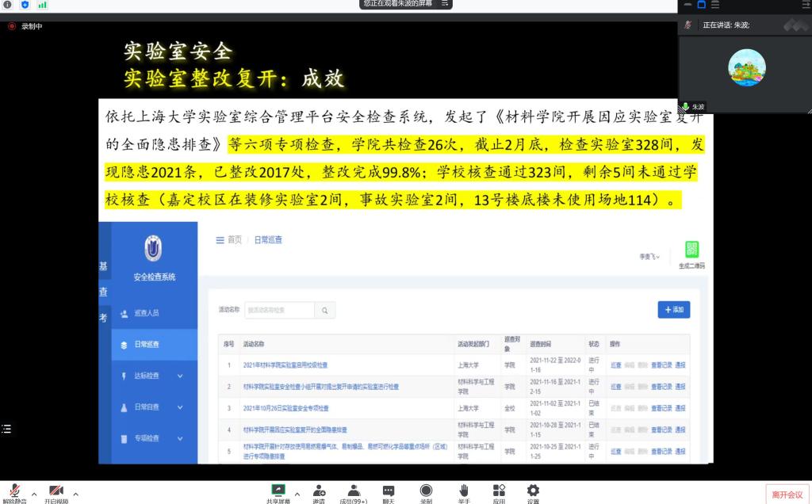This screenshot has height=504, width=812.
Task: Open meeting settings gear icon
Action: pos(533,491)
